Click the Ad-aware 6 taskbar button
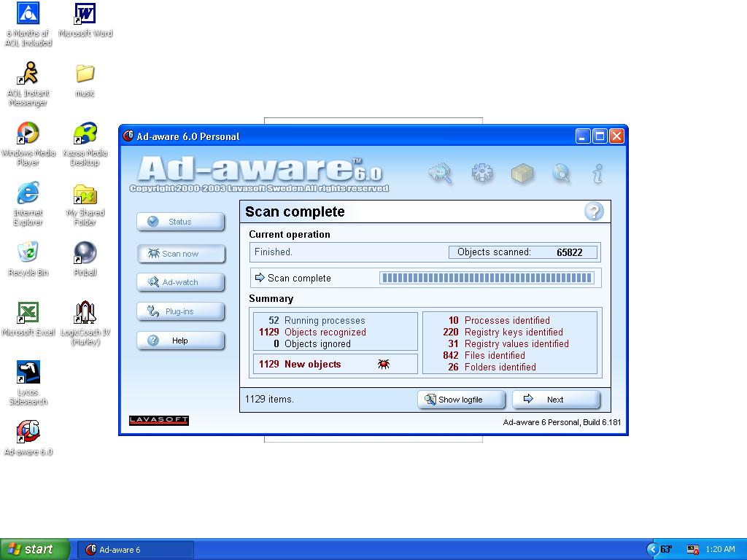Screen dimensions: 747x560 [x=135, y=550]
